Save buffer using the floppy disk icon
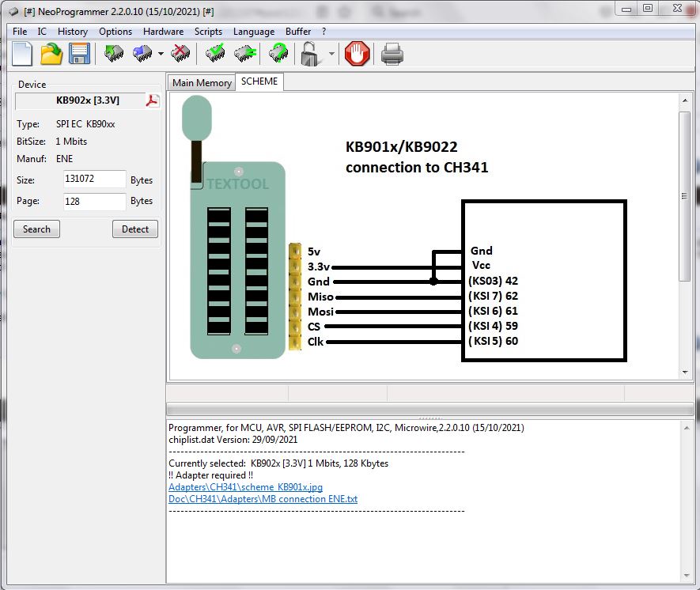 tap(79, 54)
